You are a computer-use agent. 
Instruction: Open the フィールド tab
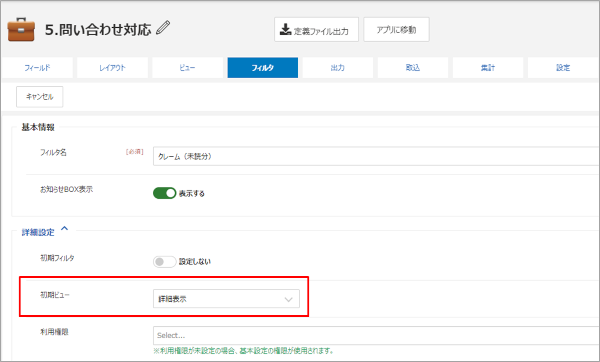click(37, 68)
